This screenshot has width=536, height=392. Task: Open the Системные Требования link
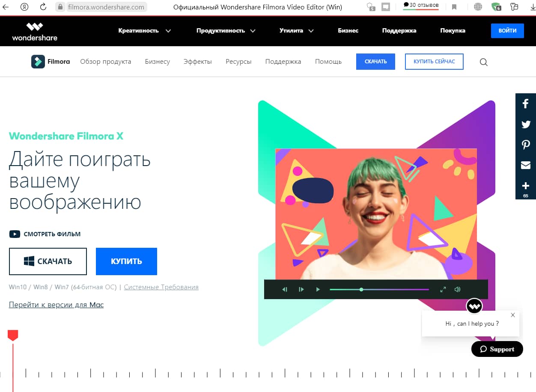(x=161, y=287)
